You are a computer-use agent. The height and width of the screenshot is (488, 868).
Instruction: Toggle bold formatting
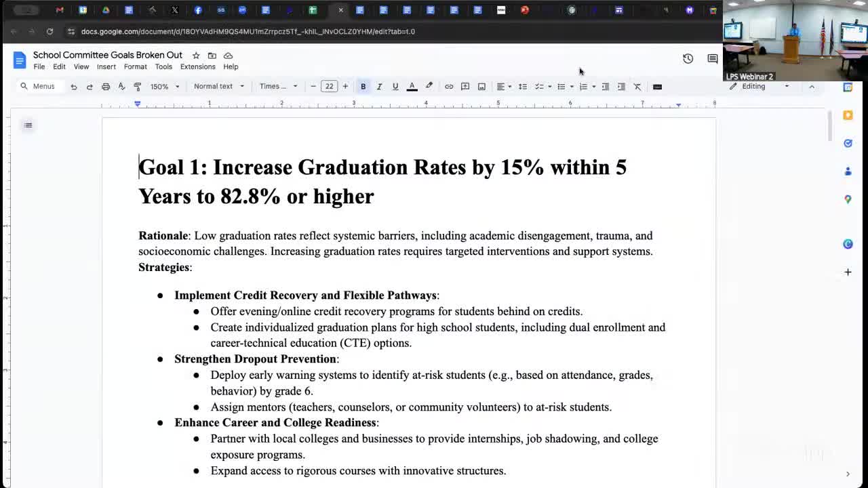point(363,87)
